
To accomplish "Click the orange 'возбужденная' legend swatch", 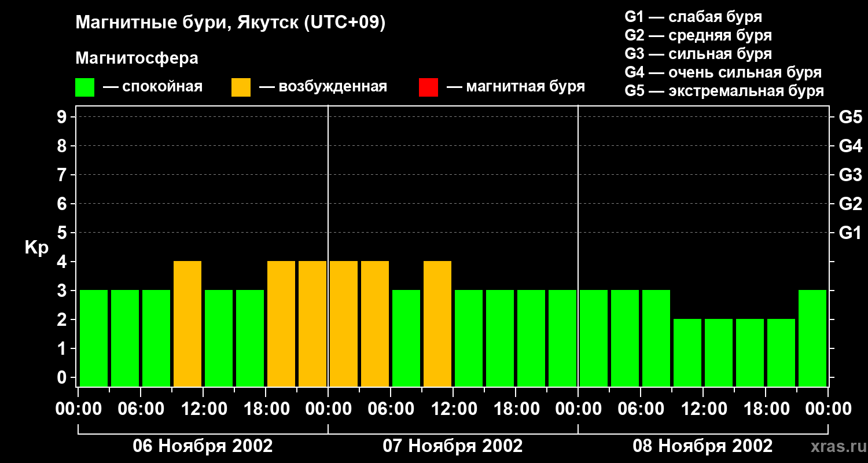I will coord(241,87).
